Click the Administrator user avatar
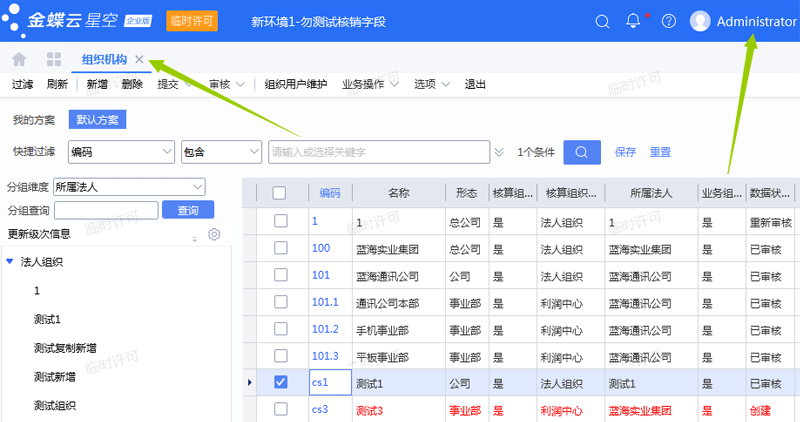The height and width of the screenshot is (422, 800). [x=700, y=21]
